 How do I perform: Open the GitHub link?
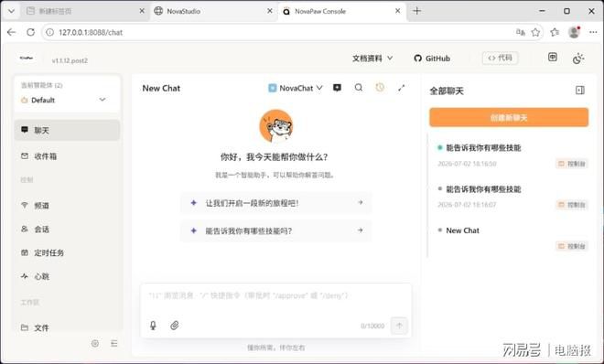[432, 59]
